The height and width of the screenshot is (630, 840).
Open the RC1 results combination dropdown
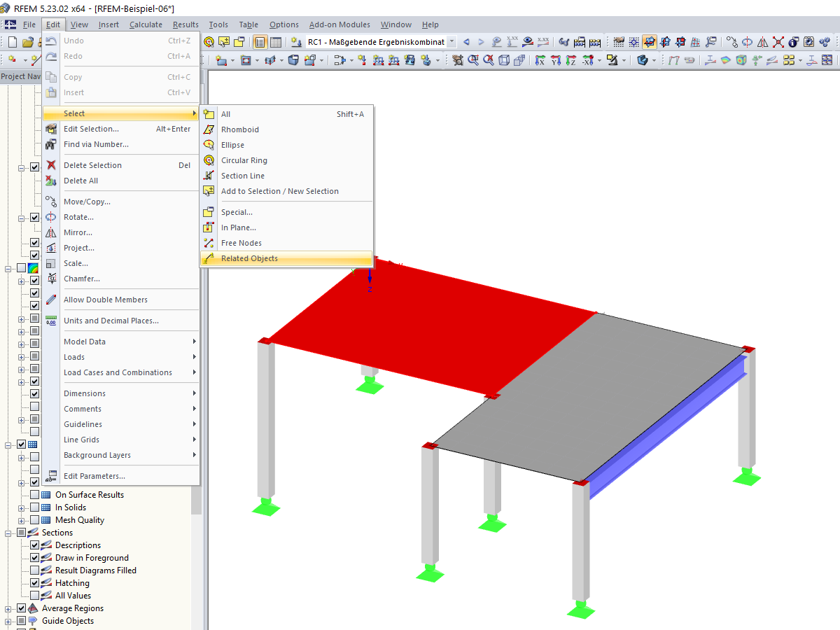pyautogui.click(x=451, y=41)
